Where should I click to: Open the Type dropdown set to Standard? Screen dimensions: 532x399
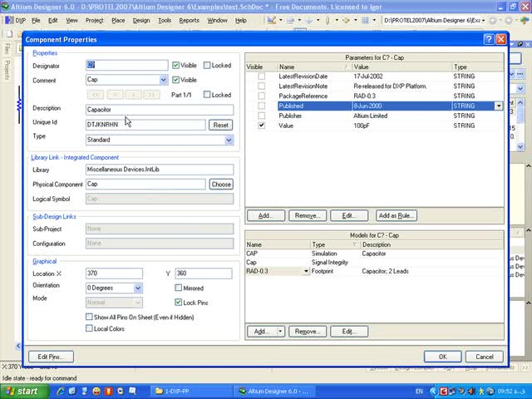point(229,140)
